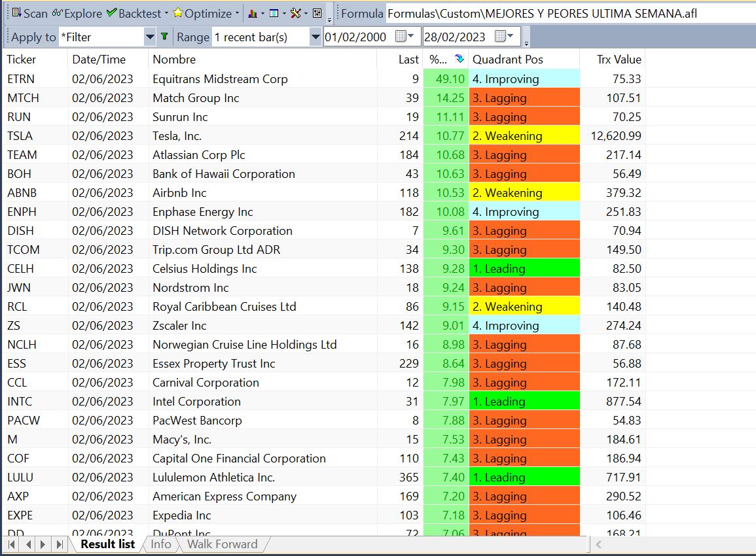Expand the Settings tools dropdown arrow
Screen dimensions: 756x556
tap(306, 14)
